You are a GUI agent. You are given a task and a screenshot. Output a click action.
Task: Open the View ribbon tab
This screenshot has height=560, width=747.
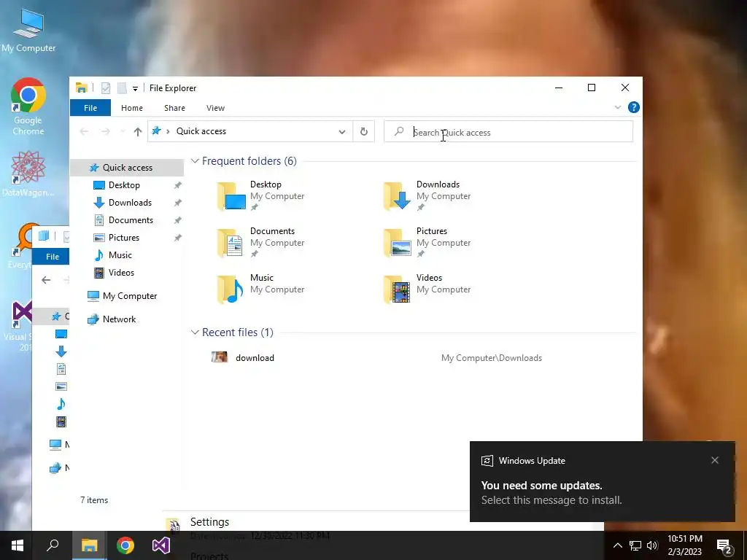215,108
